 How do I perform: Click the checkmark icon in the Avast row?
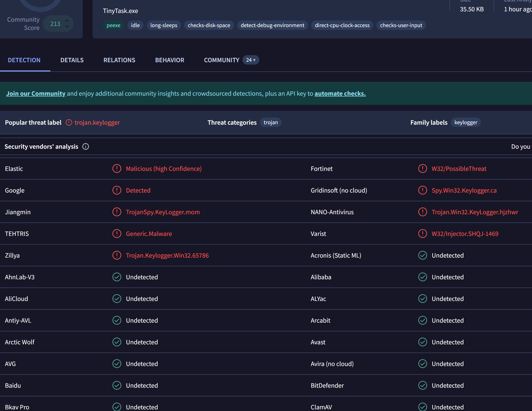[423, 342]
